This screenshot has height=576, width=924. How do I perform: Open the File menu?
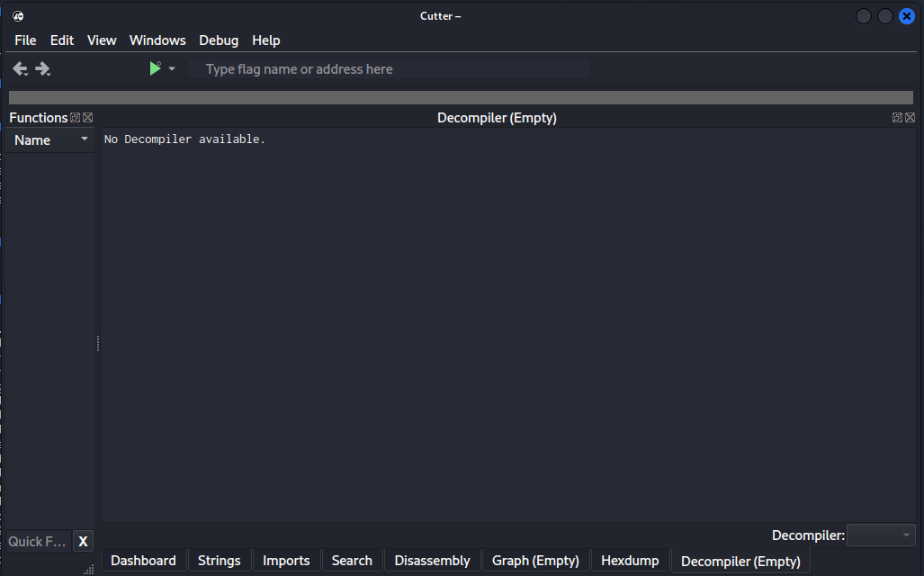25,40
